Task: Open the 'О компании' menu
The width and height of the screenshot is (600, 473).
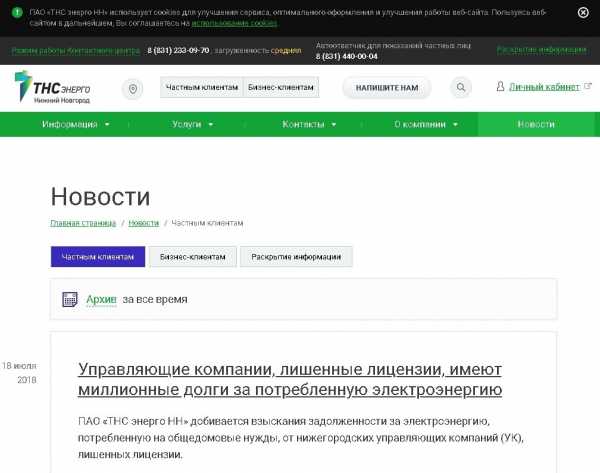Action: [x=425, y=124]
